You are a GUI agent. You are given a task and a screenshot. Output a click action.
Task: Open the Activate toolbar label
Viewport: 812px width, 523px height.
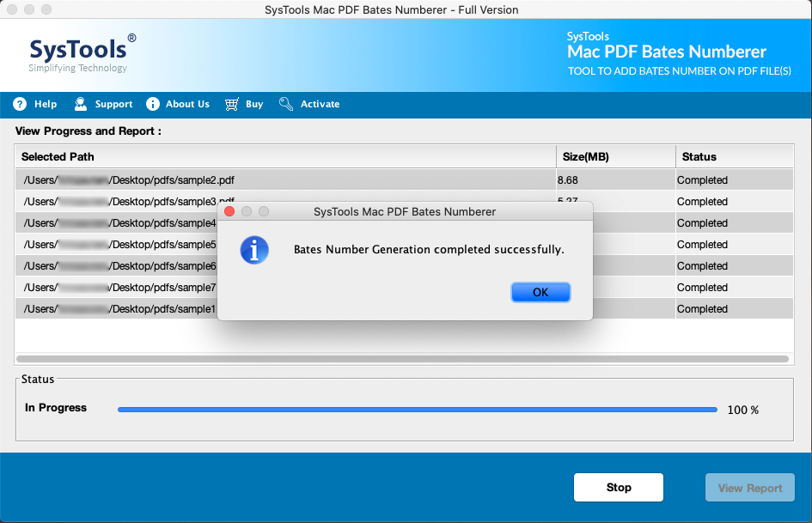(x=320, y=104)
